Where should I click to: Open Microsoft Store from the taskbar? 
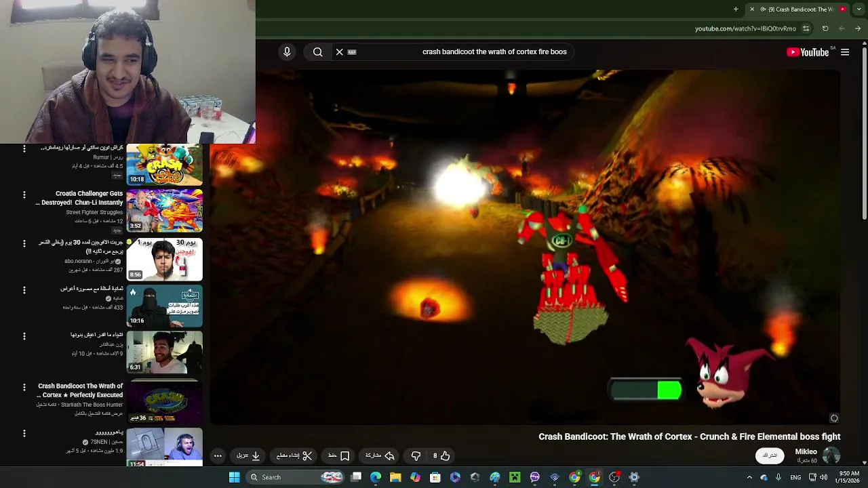(435, 477)
